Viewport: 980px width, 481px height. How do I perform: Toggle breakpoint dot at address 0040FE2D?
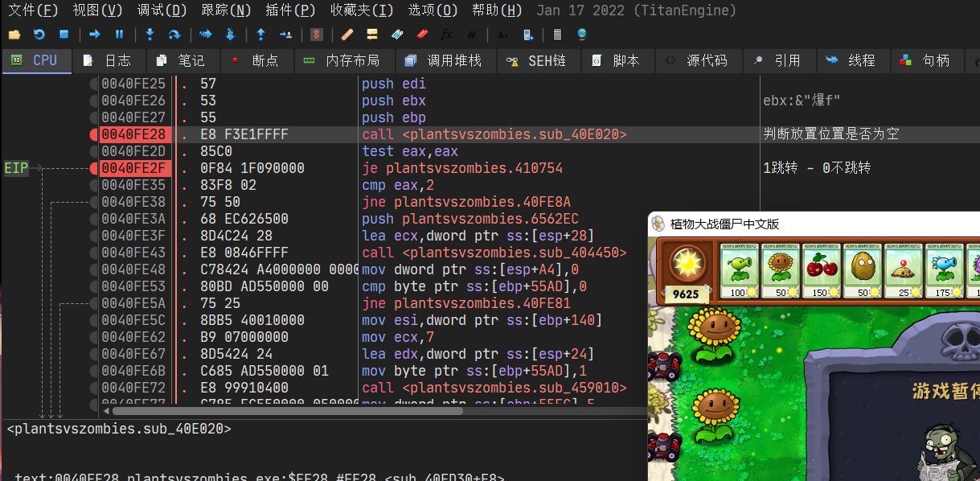pos(93,151)
